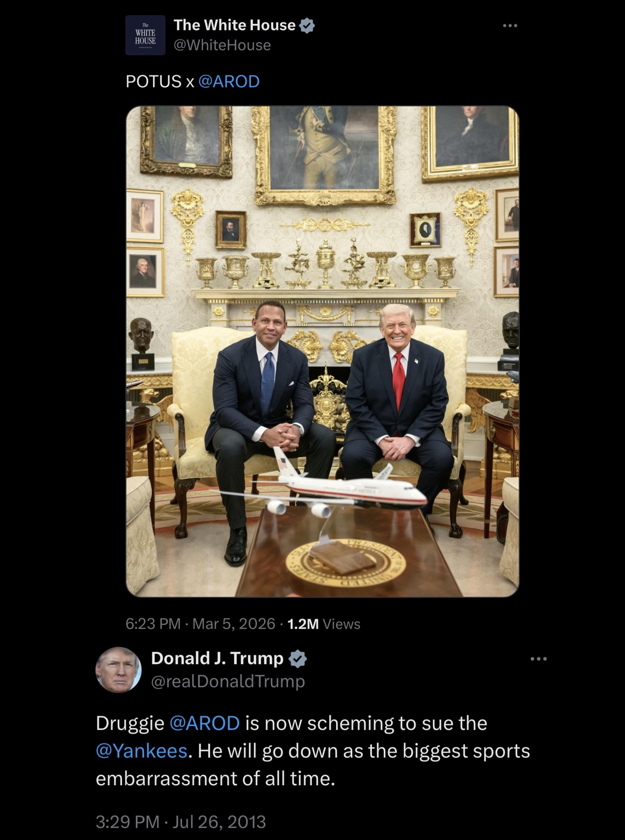The width and height of the screenshot is (625, 840).
Task: Open the Oval Office photo
Action: point(322,351)
